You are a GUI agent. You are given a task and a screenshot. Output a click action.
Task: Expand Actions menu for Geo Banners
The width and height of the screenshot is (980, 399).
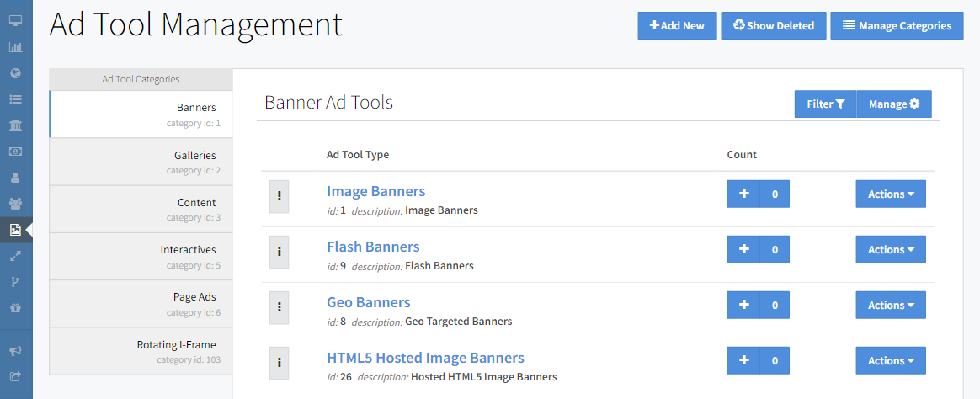[x=891, y=305]
